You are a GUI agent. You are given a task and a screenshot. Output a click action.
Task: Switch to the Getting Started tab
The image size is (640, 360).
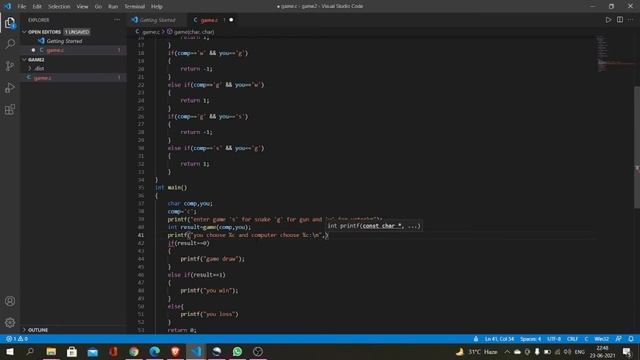click(158, 20)
